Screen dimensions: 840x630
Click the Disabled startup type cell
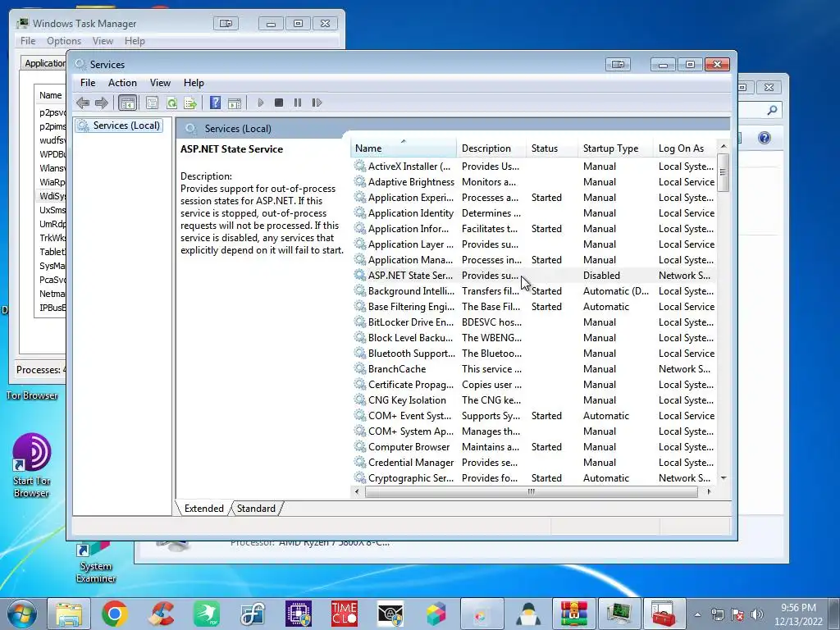pyautogui.click(x=601, y=276)
